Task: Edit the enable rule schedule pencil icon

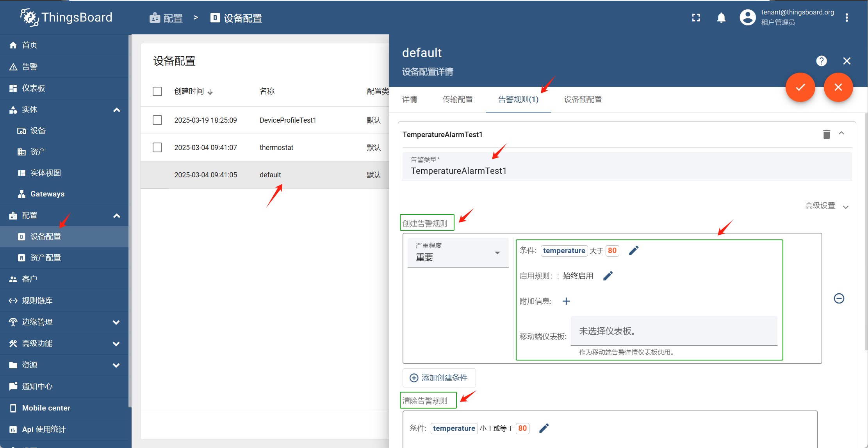Action: [608, 276]
